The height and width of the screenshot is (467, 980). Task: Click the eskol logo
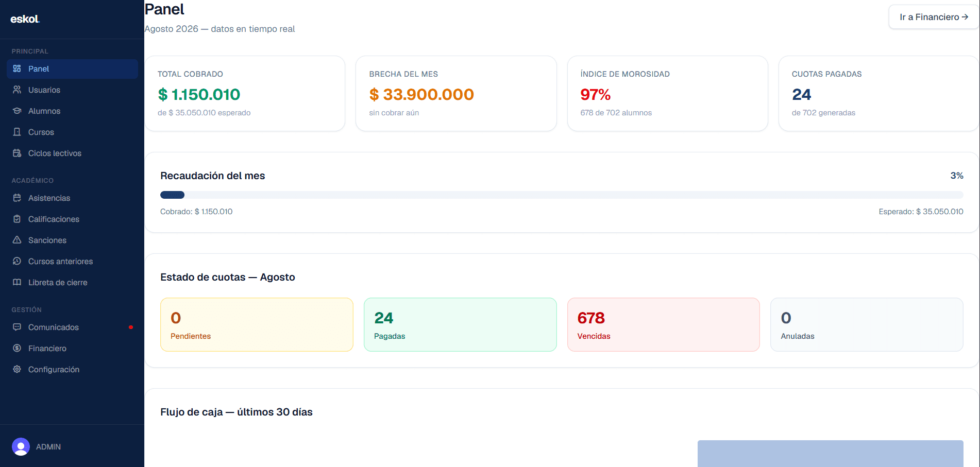click(x=25, y=19)
